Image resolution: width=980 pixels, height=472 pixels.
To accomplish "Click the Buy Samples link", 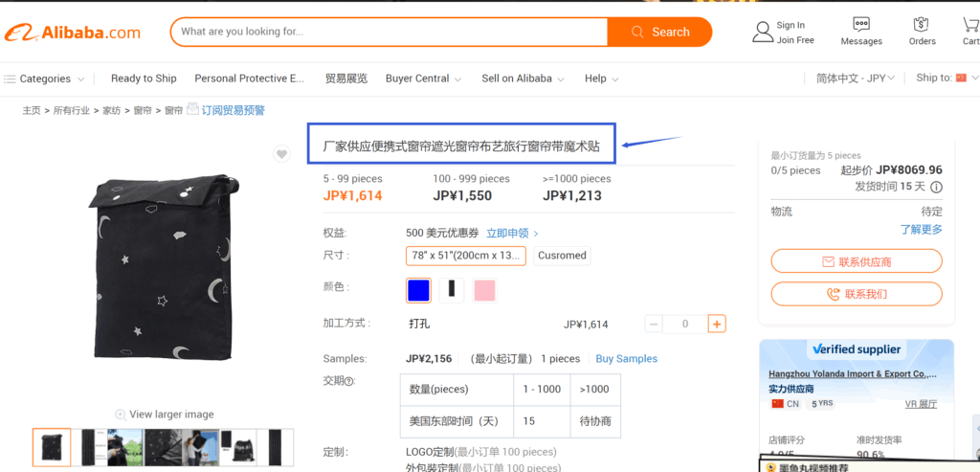I will pos(626,359).
